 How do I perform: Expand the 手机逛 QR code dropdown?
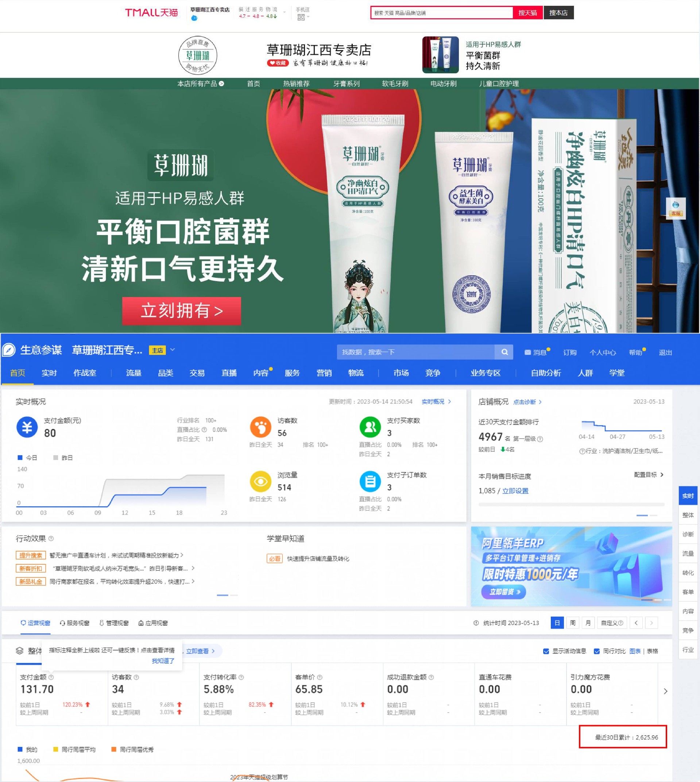coord(308,16)
